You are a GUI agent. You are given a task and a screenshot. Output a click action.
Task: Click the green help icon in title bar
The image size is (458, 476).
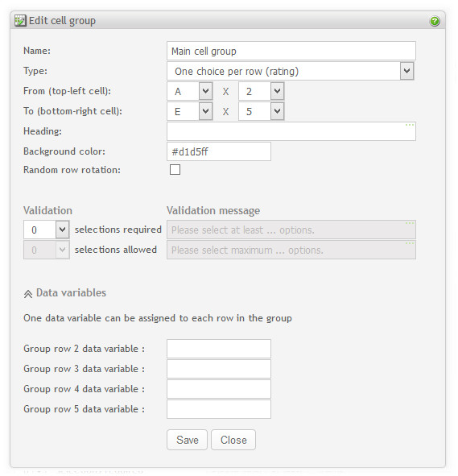click(435, 21)
